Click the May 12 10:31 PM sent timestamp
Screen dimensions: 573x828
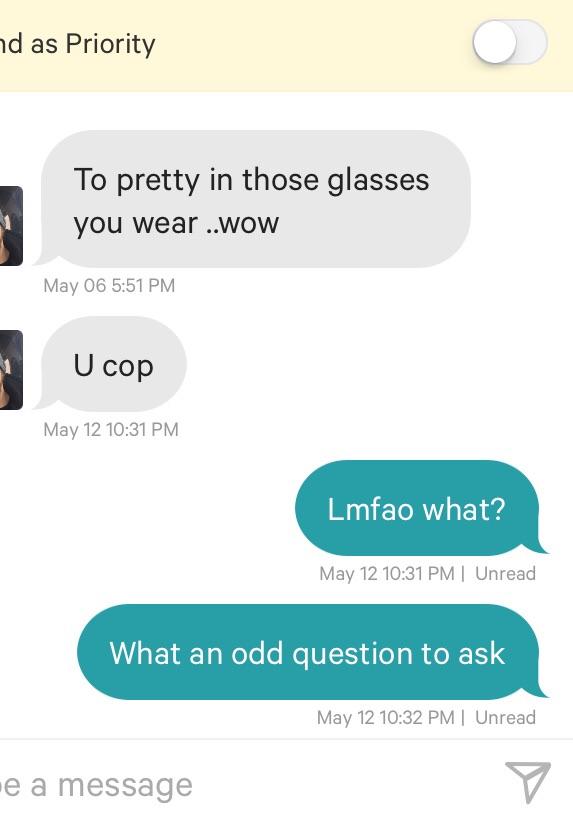coord(387,573)
